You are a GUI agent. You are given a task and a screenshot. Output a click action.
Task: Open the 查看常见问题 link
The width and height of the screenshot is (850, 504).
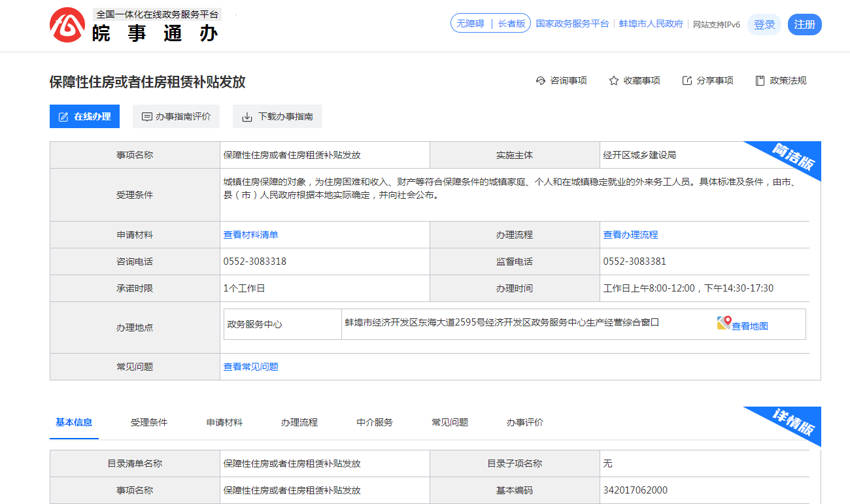click(250, 367)
